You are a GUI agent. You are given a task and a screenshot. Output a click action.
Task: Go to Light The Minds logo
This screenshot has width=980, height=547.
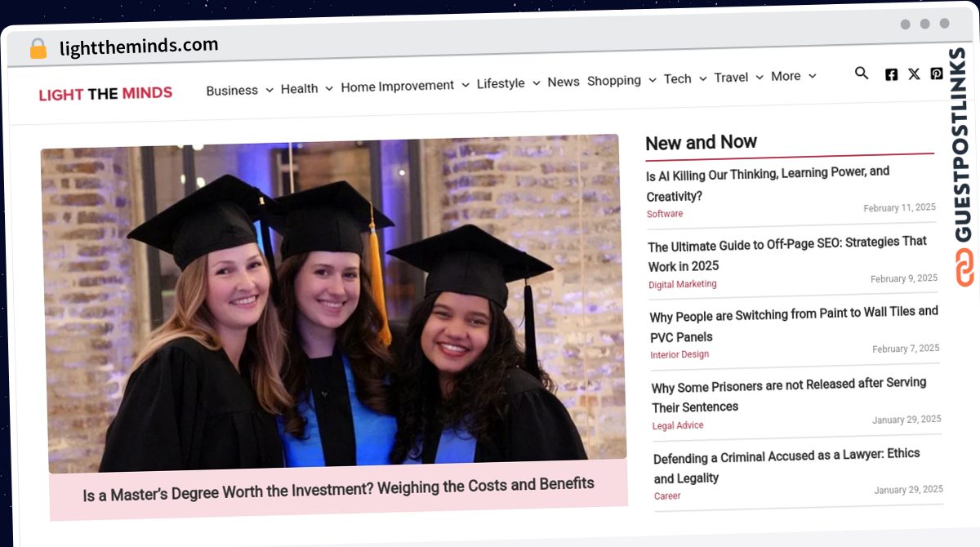pyautogui.click(x=105, y=94)
